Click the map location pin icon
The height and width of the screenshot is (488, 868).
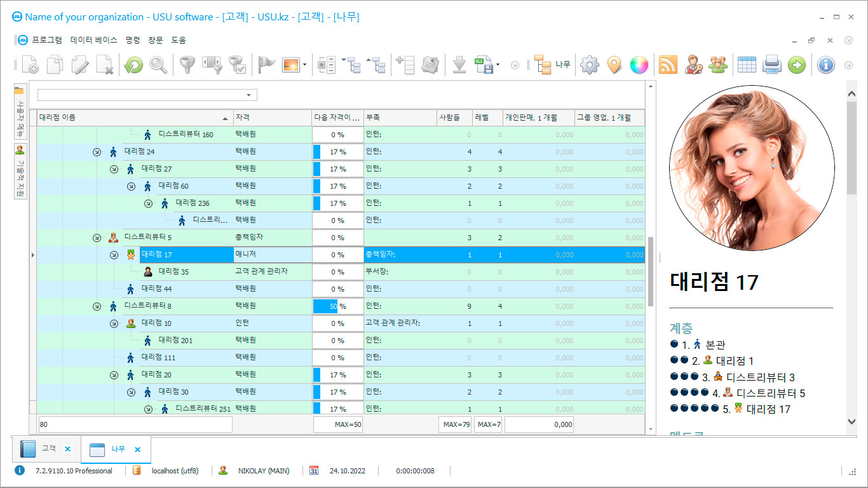(x=614, y=65)
